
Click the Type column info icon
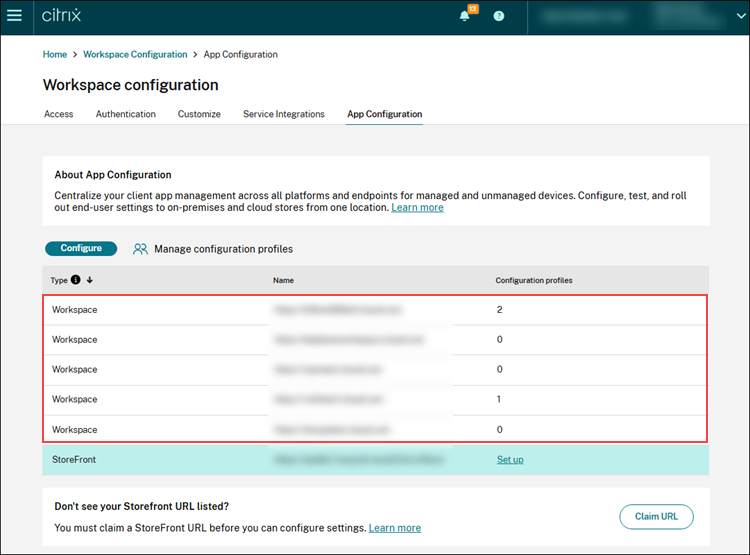point(76,281)
